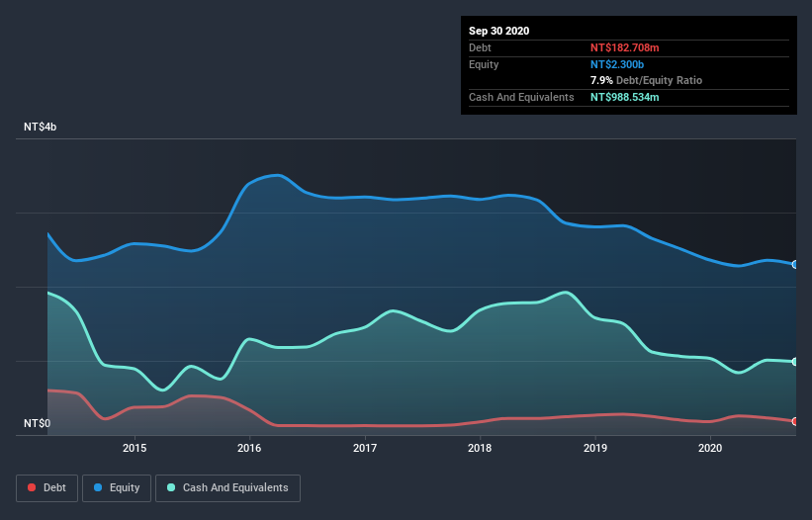Click the Debt label in tooltip
This screenshot has width=812, height=520.
click(480, 47)
